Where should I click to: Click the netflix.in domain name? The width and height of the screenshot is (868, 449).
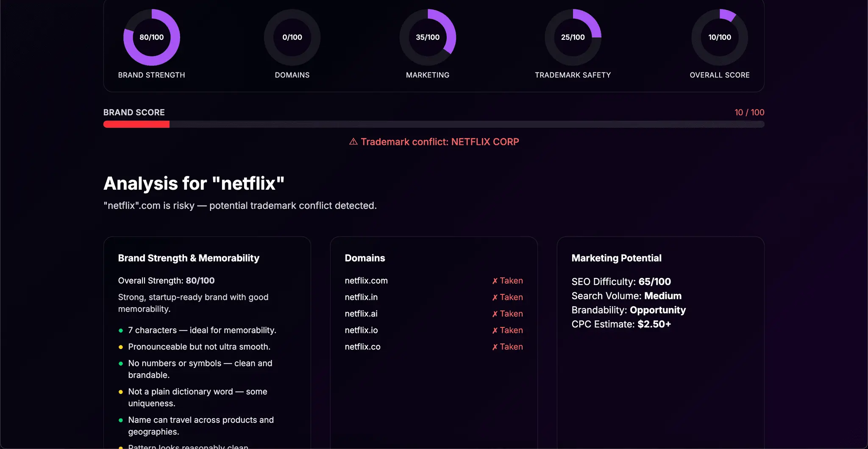(x=361, y=297)
